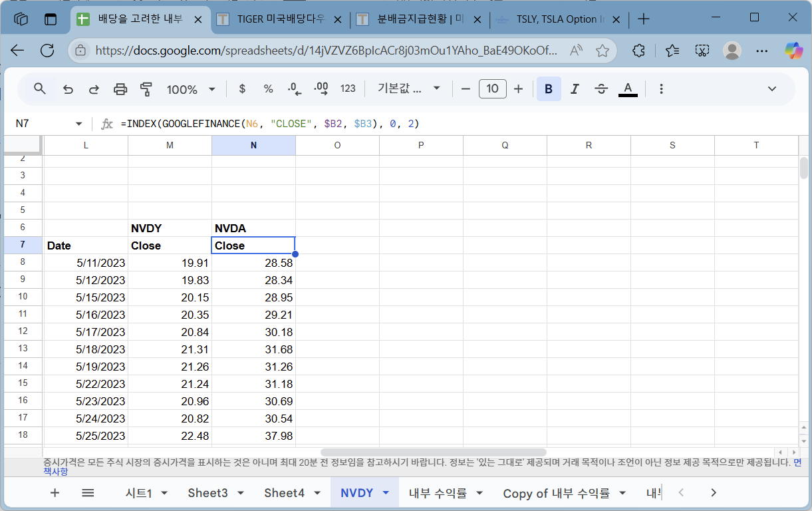Switch to TIGER 미국배당다우 browser tab
Image resolution: width=812 pixels, height=511 pixels.
point(282,19)
